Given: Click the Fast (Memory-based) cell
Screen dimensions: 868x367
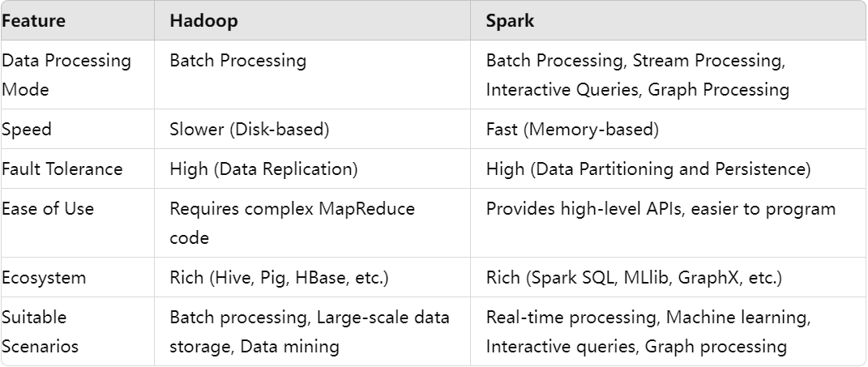Looking at the screenshot, I should 572,130.
